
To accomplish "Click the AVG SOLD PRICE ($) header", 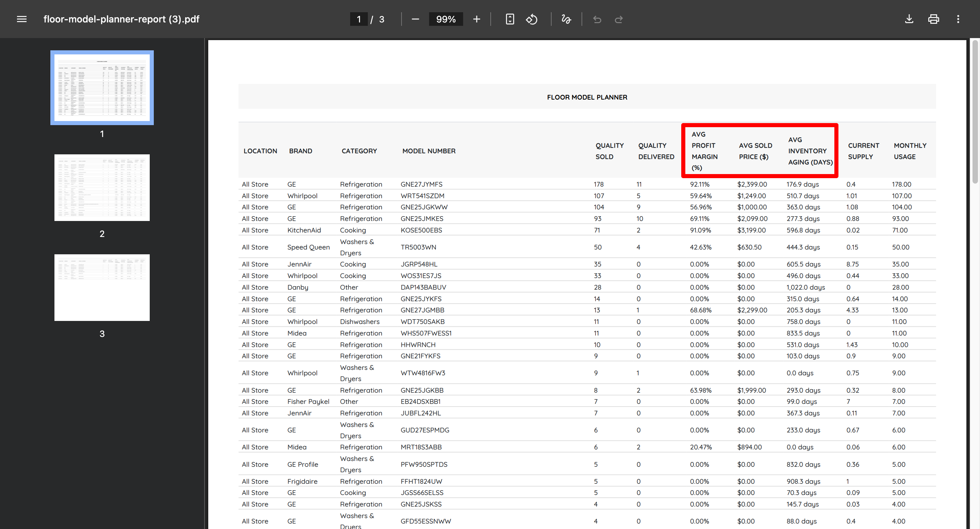I will coord(755,151).
